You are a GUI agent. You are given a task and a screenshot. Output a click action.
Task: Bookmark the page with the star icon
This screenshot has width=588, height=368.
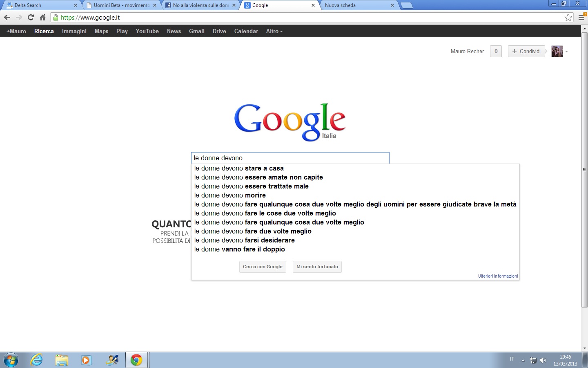(x=568, y=18)
